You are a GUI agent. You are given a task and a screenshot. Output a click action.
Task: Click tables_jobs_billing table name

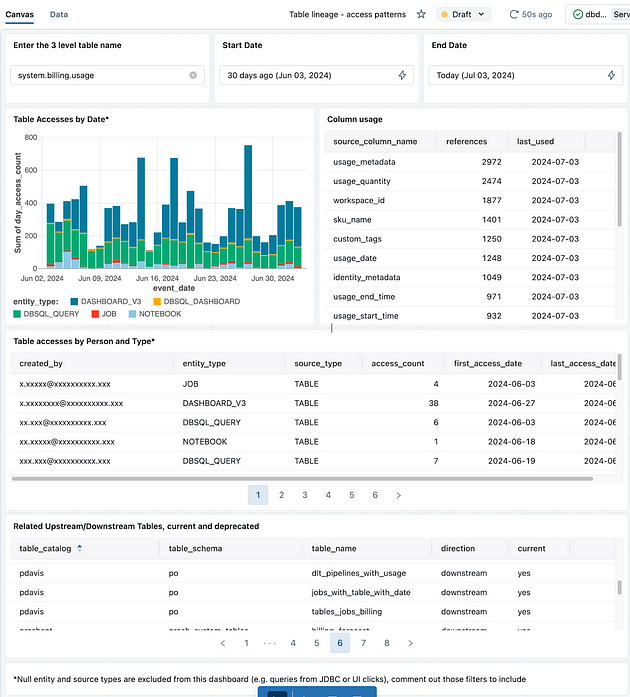pos(346,612)
